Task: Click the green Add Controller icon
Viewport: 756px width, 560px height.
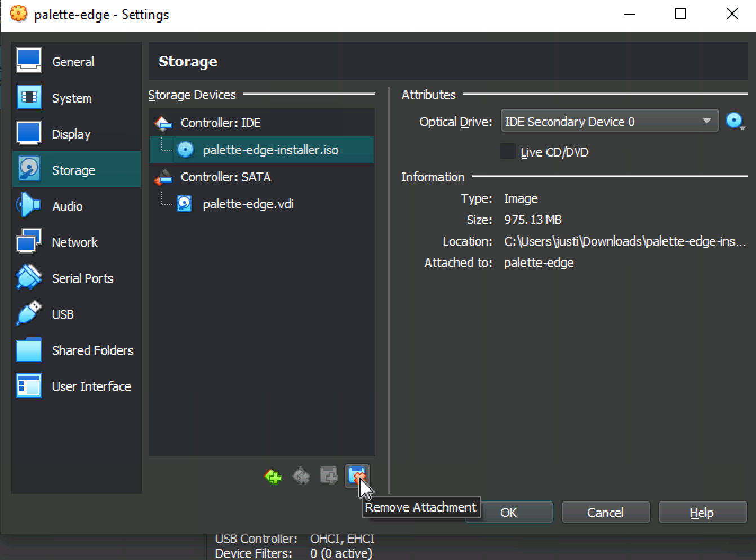Action: (273, 477)
